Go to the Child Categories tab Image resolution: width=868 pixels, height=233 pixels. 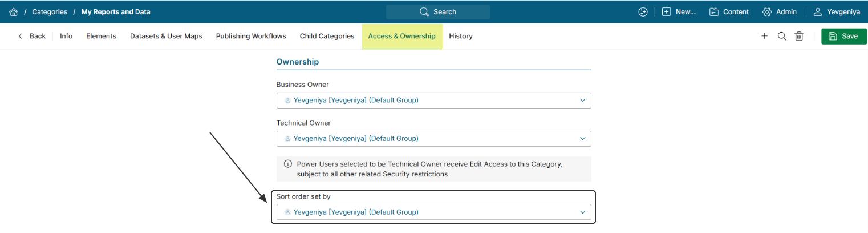(x=327, y=36)
